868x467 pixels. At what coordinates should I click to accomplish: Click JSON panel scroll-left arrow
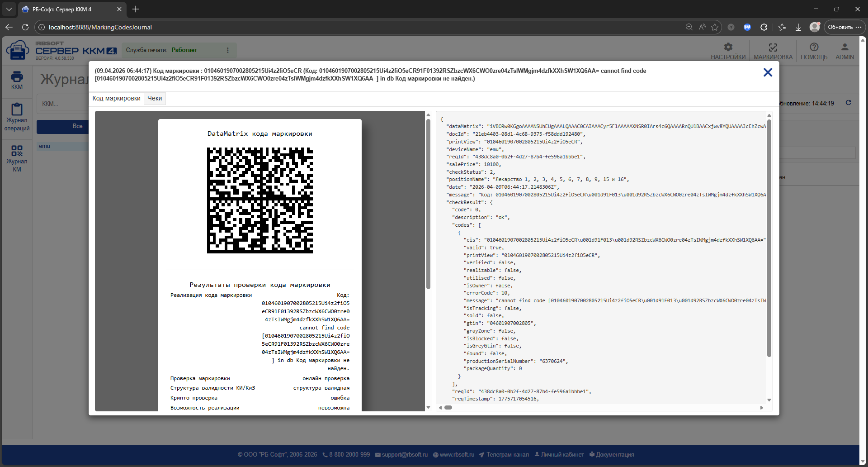[x=440, y=408]
